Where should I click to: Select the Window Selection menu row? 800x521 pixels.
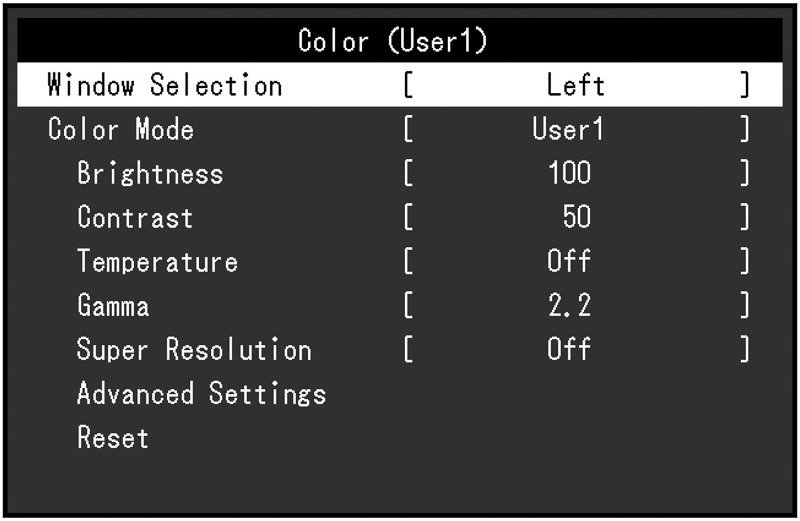[x=399, y=85]
